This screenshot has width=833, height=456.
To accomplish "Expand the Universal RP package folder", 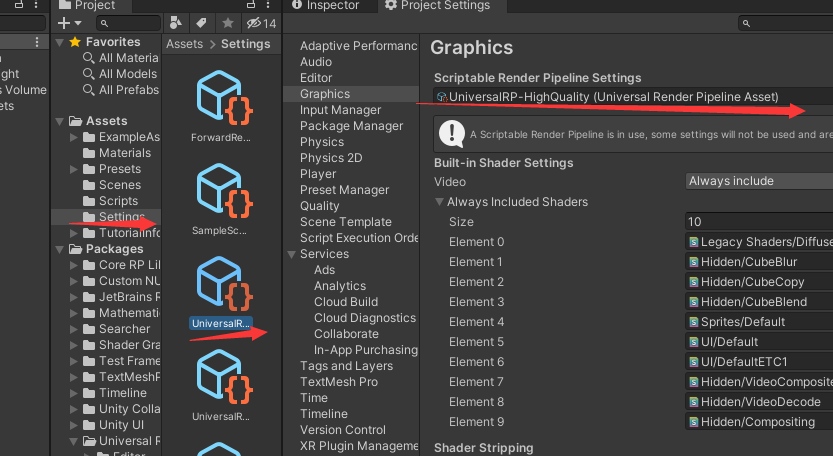I will pos(74,441).
